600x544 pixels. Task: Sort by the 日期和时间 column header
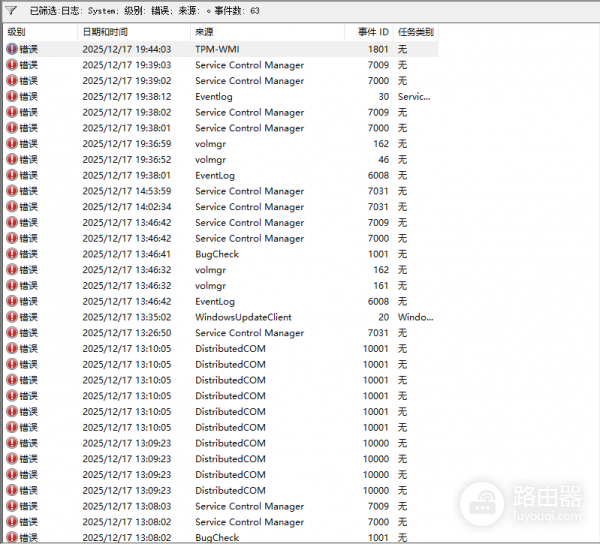point(134,32)
